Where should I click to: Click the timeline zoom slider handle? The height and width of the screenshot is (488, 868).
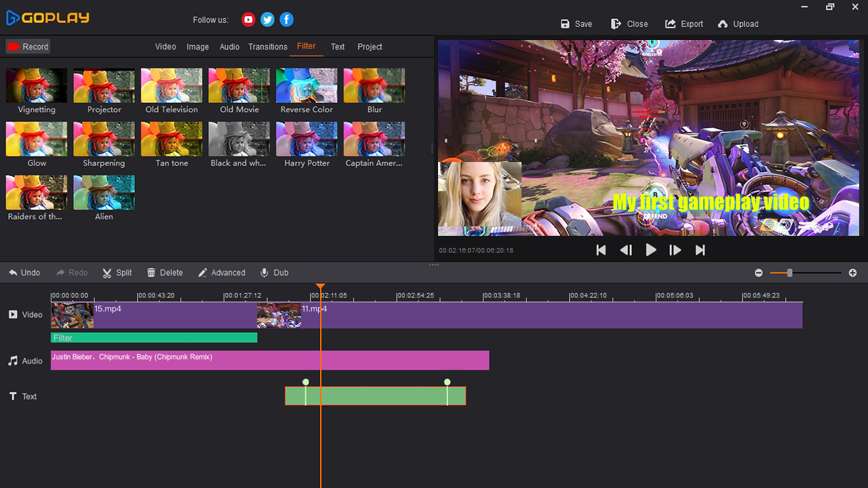pos(790,272)
